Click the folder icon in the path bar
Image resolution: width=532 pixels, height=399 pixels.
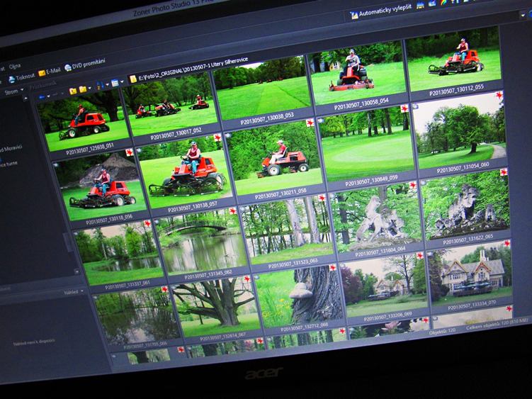(133, 79)
